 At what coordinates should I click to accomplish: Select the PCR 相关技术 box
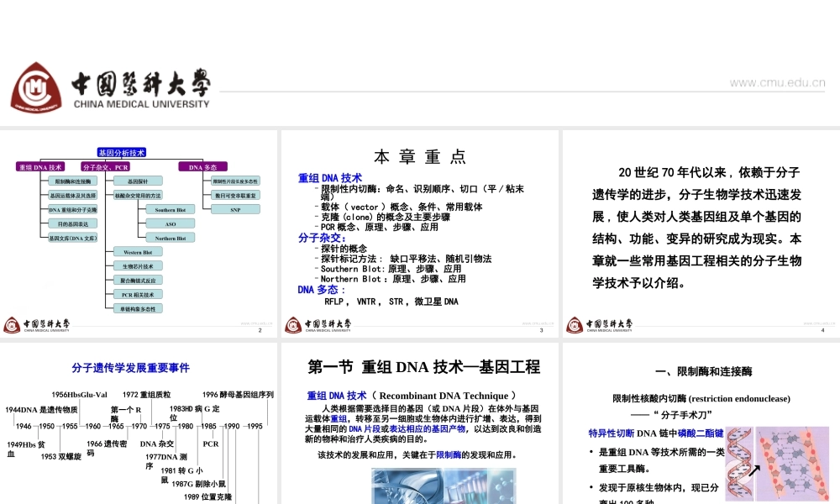click(x=138, y=294)
